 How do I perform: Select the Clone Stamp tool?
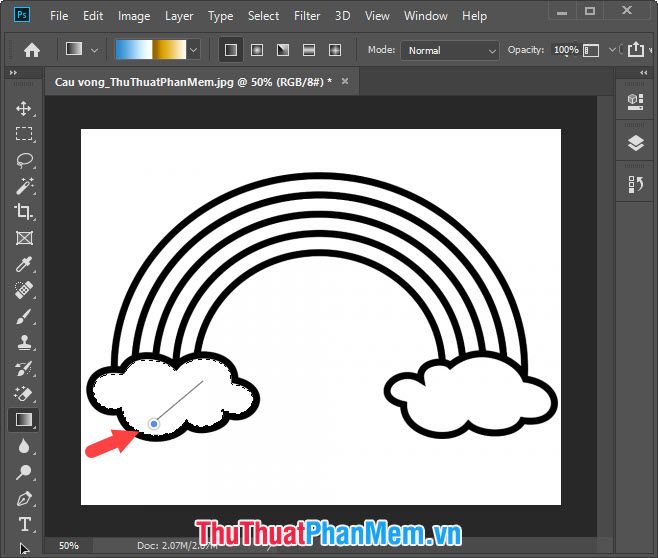pos(24,342)
